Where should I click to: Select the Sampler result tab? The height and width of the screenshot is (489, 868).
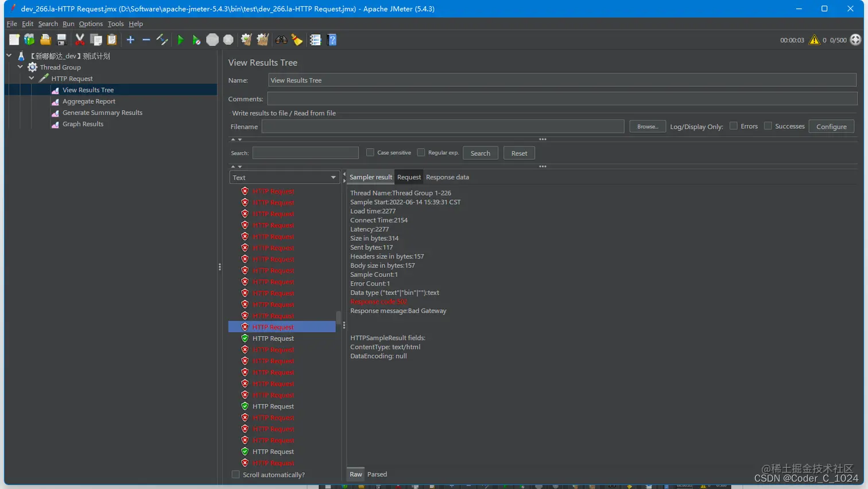pyautogui.click(x=371, y=177)
